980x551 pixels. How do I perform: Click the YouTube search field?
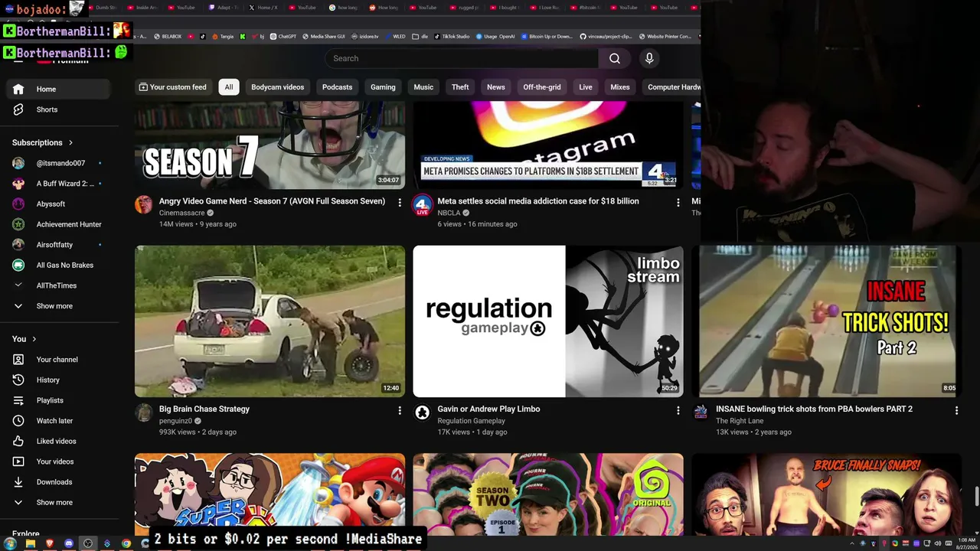click(x=462, y=58)
